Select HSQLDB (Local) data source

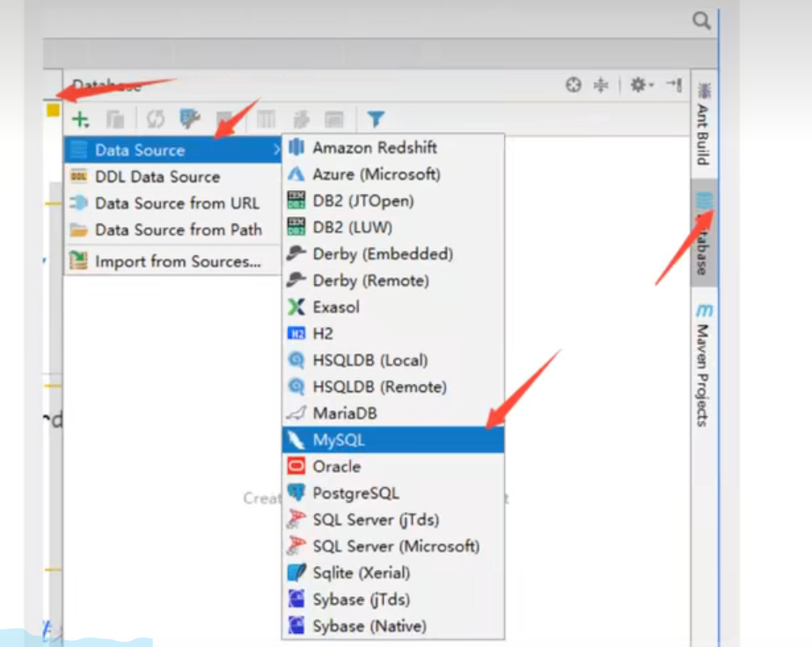(x=393, y=360)
